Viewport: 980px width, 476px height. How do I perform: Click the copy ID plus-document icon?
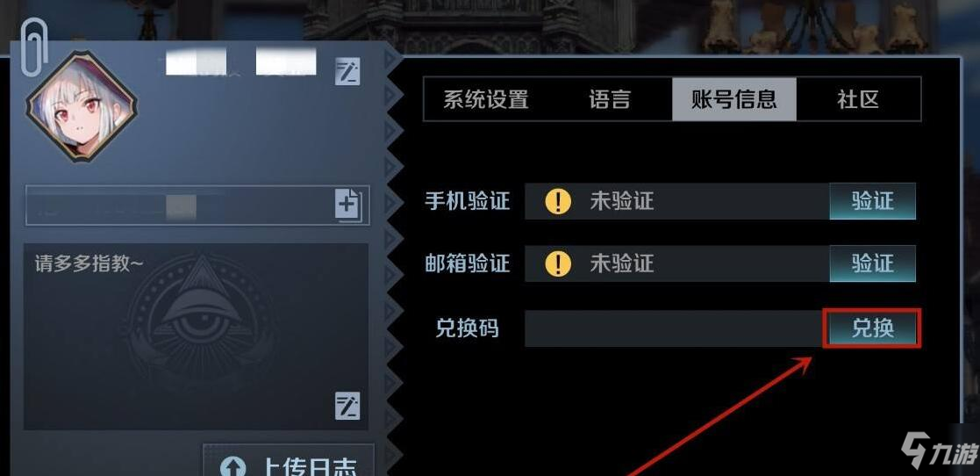point(347,204)
